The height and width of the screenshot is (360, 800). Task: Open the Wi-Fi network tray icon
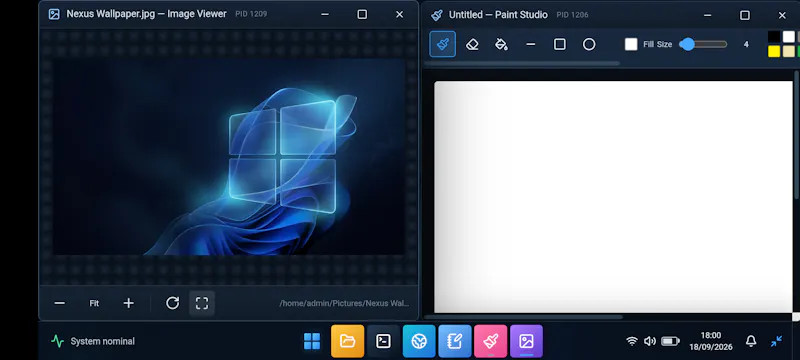[x=632, y=341]
